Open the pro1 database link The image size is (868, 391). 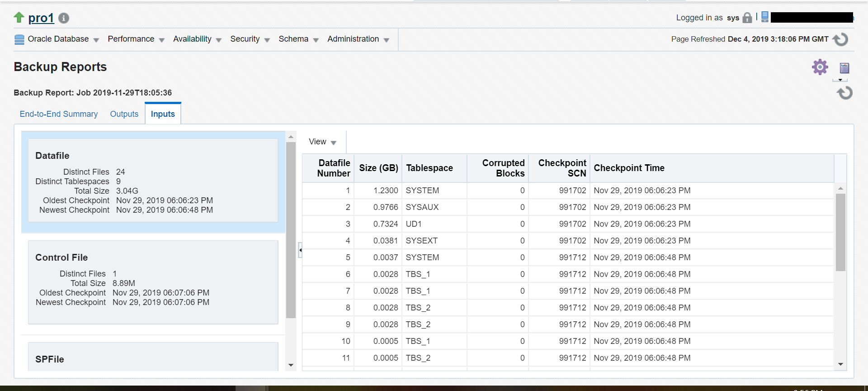coord(41,18)
